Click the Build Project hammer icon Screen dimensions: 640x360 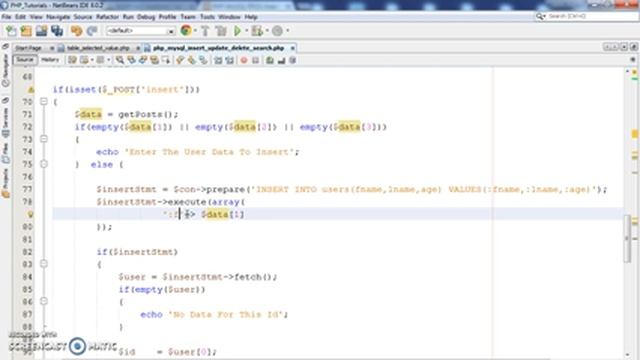(205, 31)
